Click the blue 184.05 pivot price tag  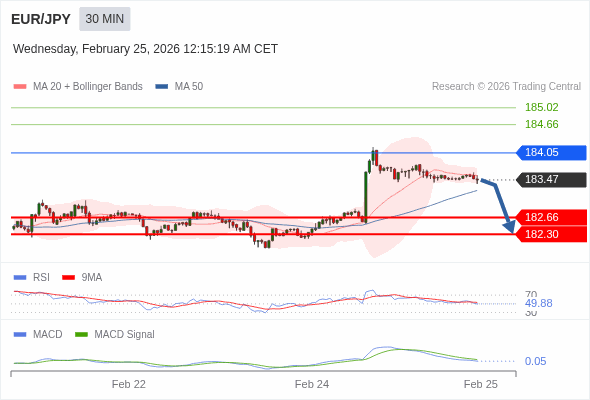coord(551,152)
